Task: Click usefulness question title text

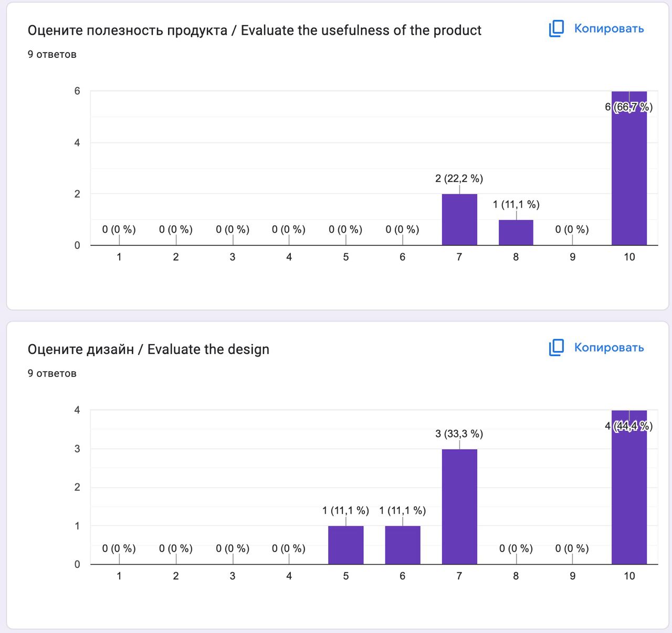Action: (254, 30)
